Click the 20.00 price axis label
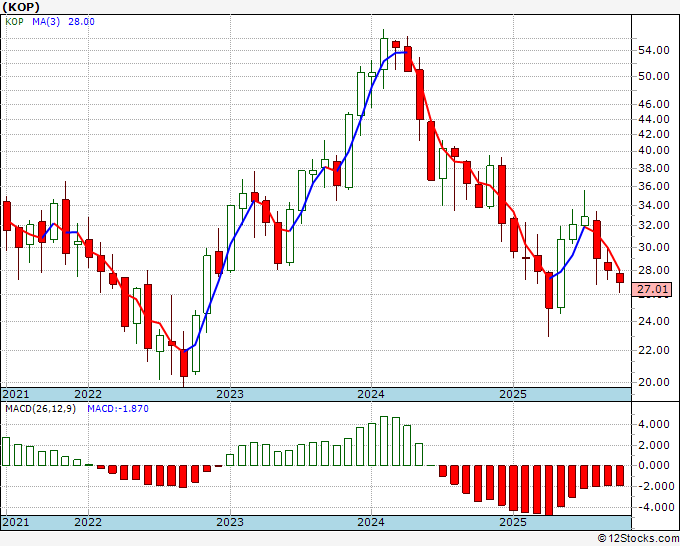 [x=654, y=382]
